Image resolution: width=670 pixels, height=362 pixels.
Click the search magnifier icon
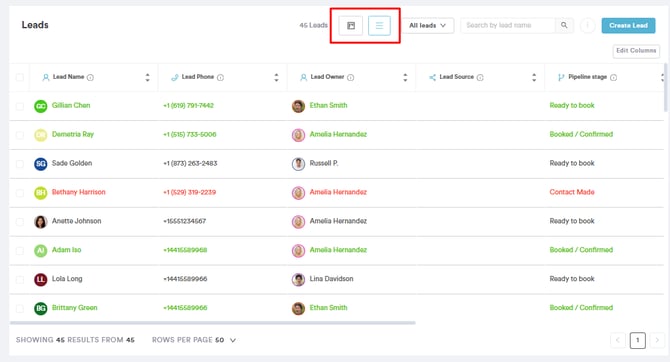[x=564, y=25]
